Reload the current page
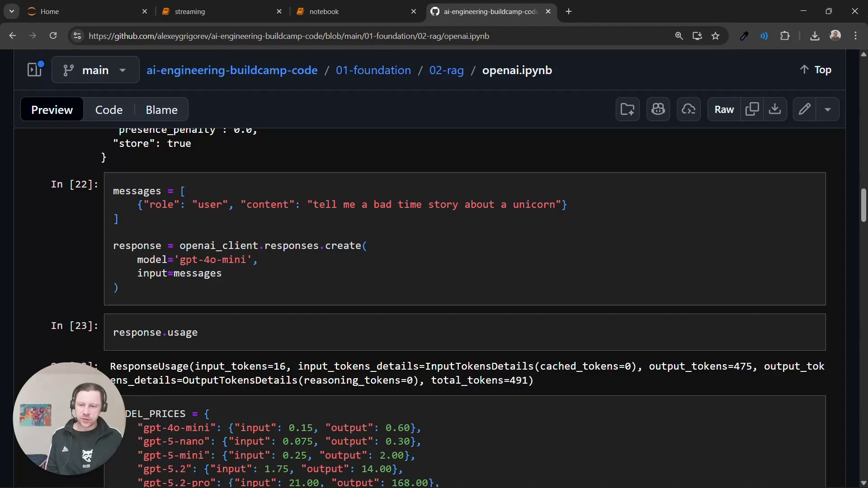Image resolution: width=868 pixels, height=488 pixels. (x=53, y=36)
